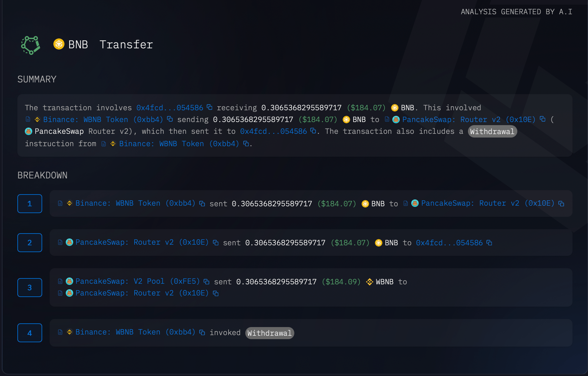The width and height of the screenshot is (588, 376).
Task: Open the Binance: WBNB Token (0xbb4) link in summary
Action: point(103,119)
